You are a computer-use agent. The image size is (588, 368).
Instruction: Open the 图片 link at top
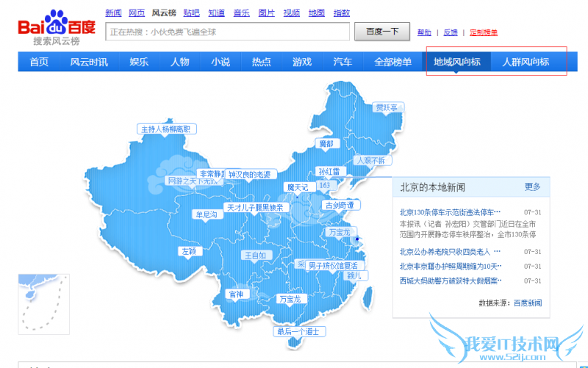tap(267, 13)
